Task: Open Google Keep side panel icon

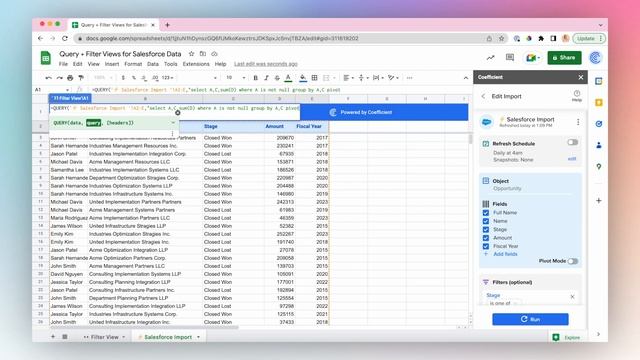Action: coord(599,102)
